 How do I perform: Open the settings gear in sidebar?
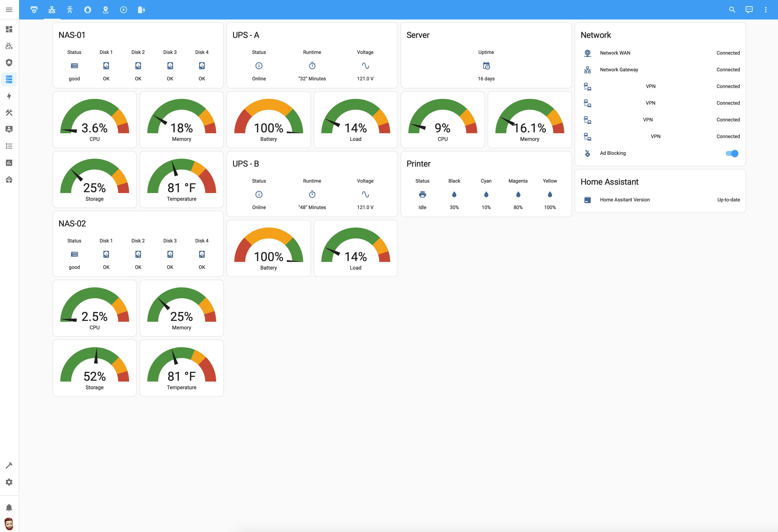pyautogui.click(x=9, y=482)
